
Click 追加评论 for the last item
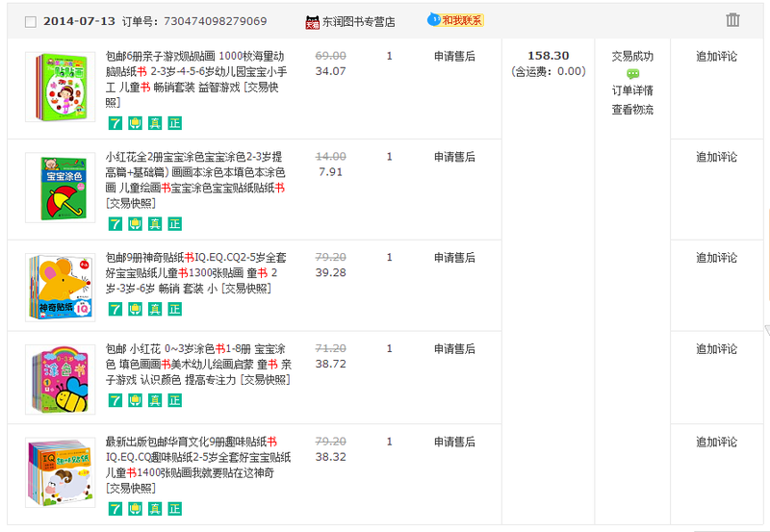(716, 443)
